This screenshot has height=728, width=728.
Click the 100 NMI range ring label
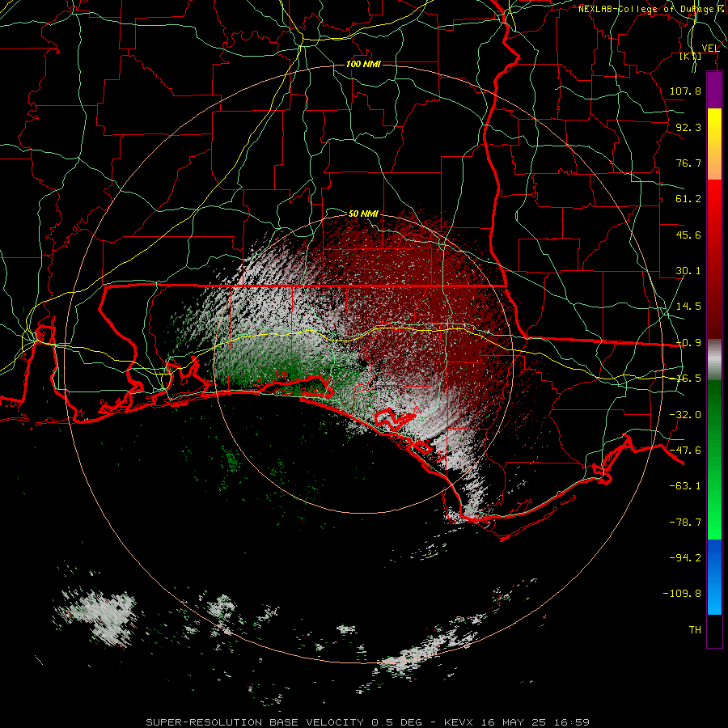363,64
